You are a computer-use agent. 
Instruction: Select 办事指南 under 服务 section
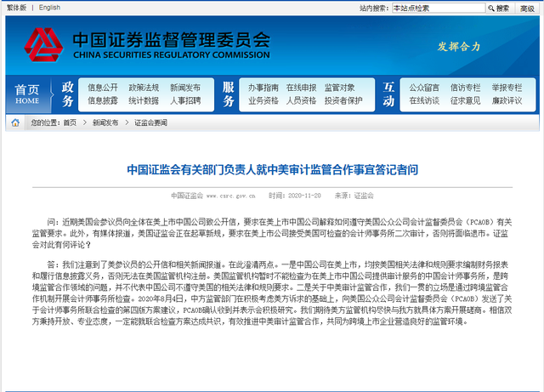coord(263,87)
